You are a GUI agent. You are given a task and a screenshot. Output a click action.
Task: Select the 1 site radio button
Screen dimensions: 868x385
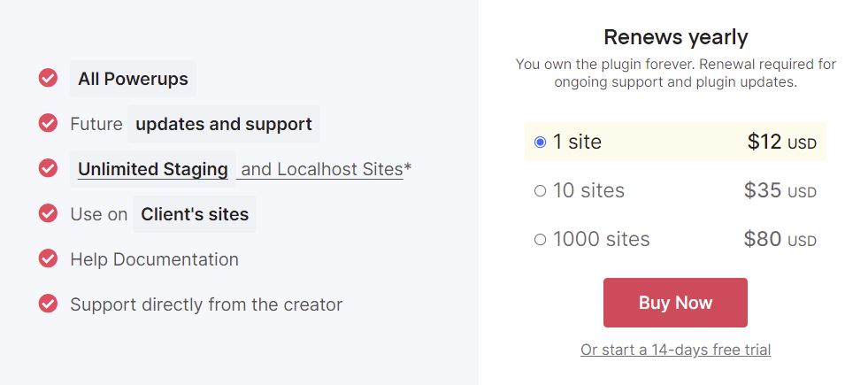click(541, 142)
